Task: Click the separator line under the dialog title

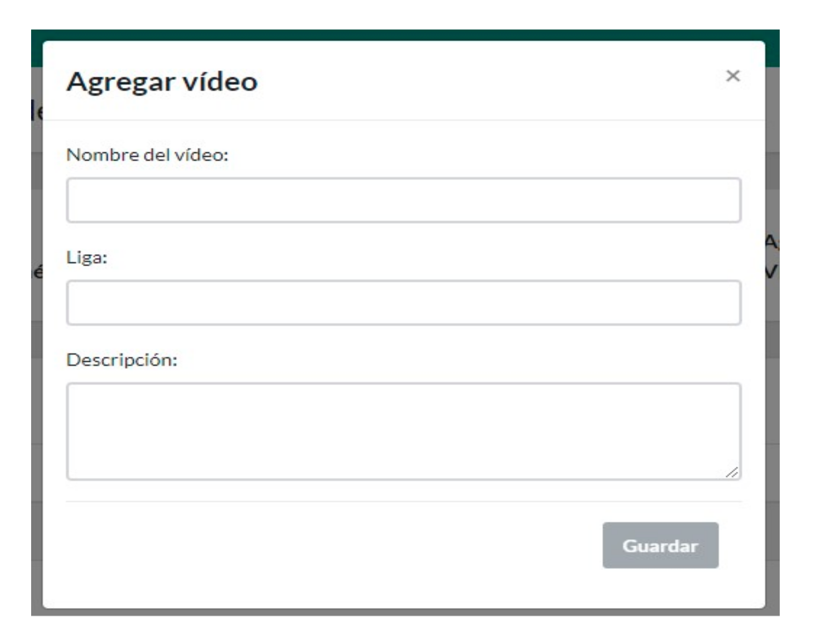Action: [x=404, y=120]
